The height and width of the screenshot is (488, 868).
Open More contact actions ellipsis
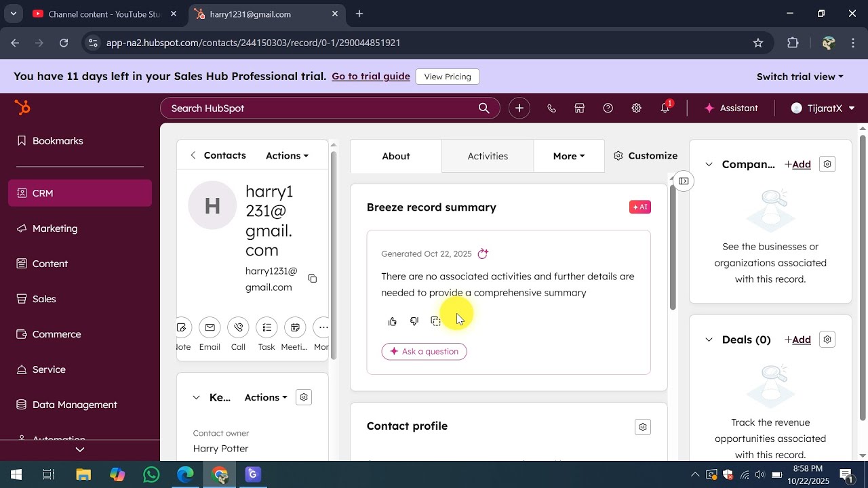(321, 328)
